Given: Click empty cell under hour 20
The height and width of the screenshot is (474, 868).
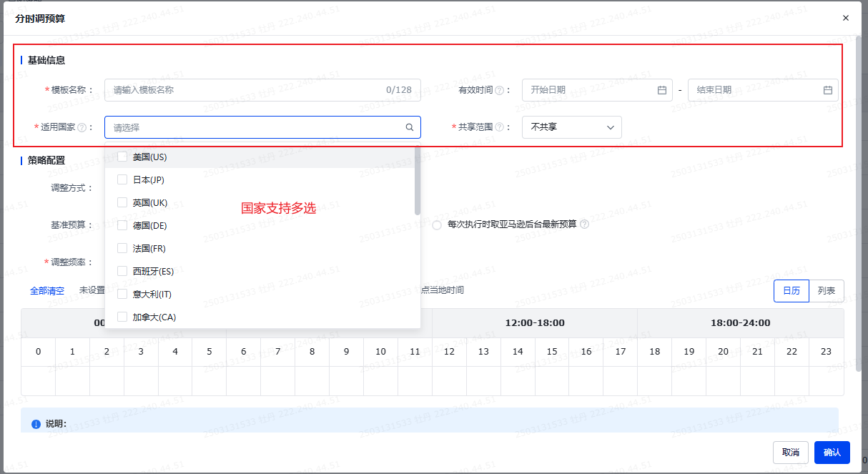Looking at the screenshot, I should 724,380.
